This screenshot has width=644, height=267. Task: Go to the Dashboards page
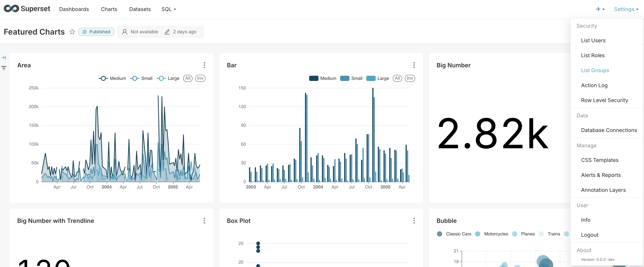tap(74, 9)
